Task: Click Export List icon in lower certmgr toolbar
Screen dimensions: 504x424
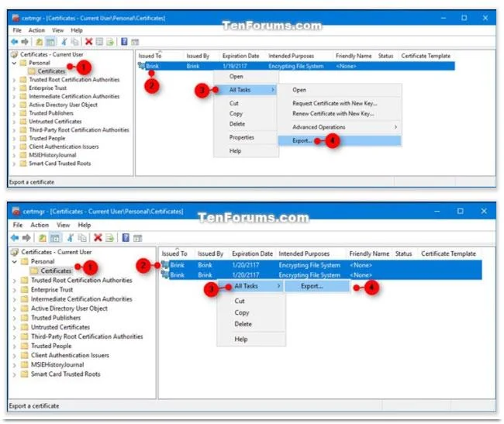Action: (109, 238)
